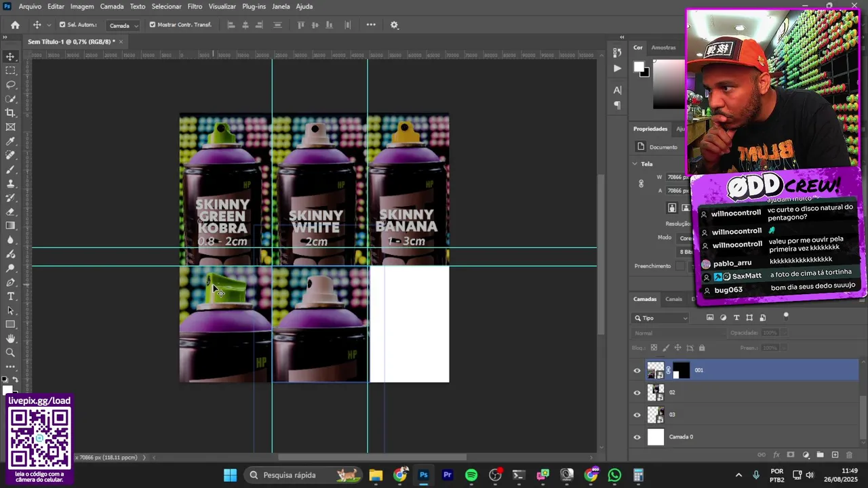Open WhatsApp from taskbar
Viewport: 868px width, 488px height.
tap(614, 475)
